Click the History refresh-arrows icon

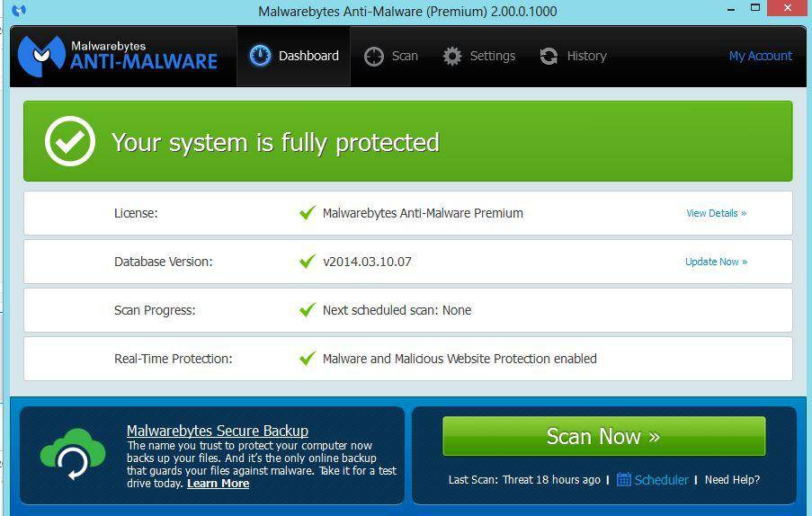[x=549, y=57]
